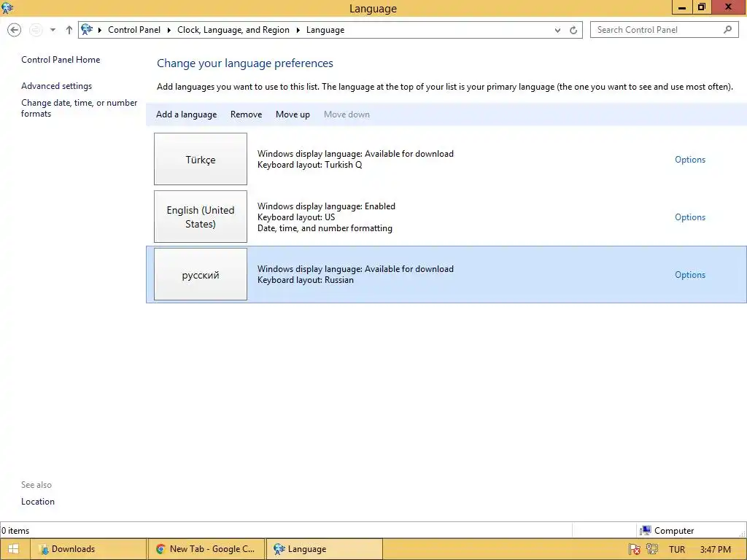The image size is (747, 560).
Task: Open the Windows Start button
Action: (x=13, y=549)
